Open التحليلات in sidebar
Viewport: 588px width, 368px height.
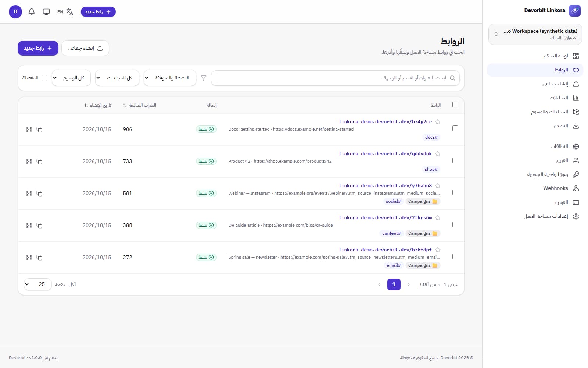[x=535, y=98]
